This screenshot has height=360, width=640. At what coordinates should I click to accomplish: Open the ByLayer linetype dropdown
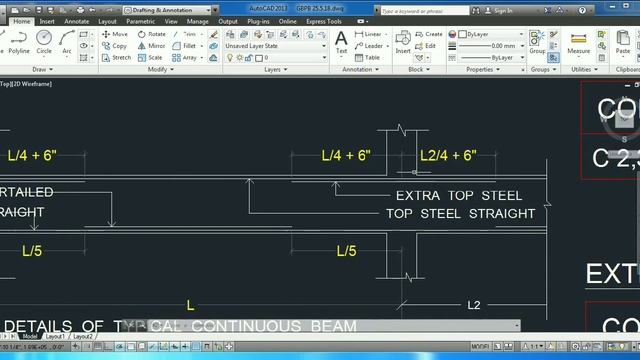click(491, 58)
